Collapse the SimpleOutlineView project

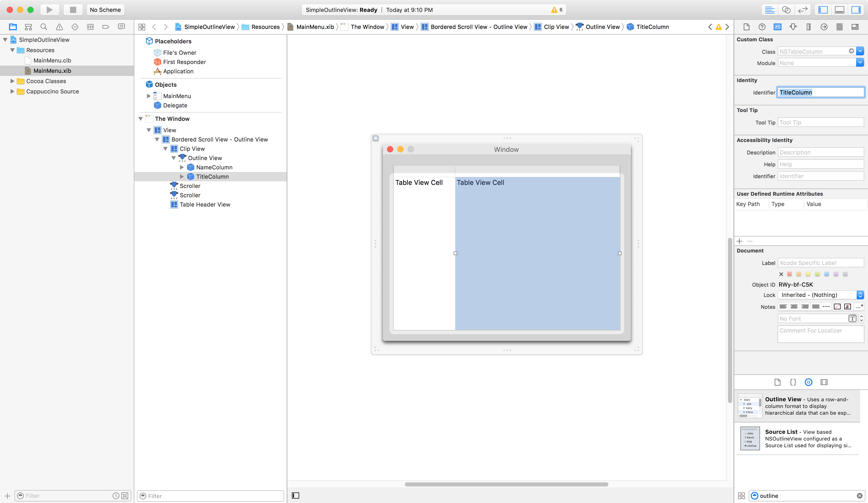pyautogui.click(x=5, y=40)
